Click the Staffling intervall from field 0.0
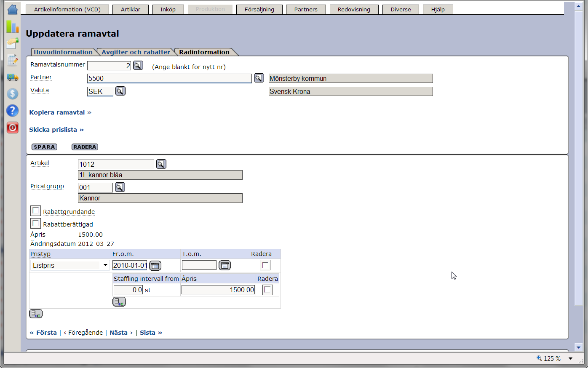 (128, 290)
